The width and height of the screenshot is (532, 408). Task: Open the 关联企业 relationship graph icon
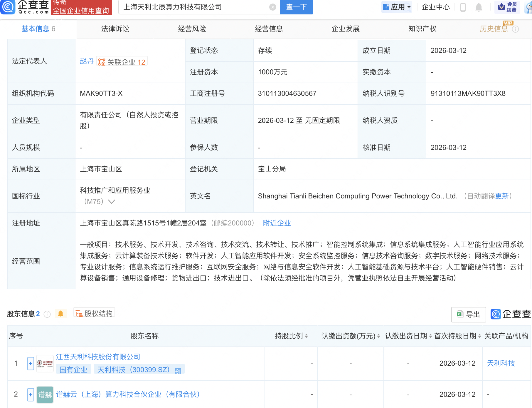(x=101, y=61)
